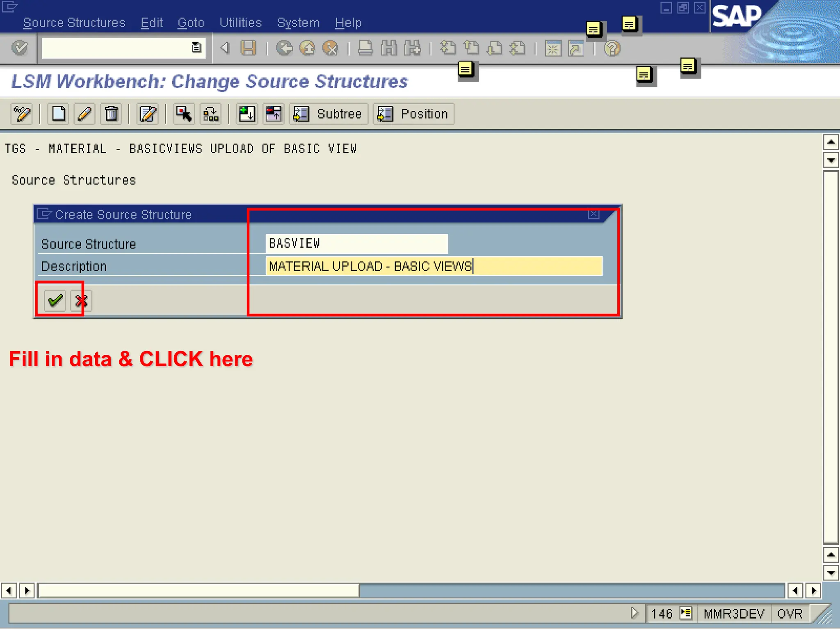This screenshot has height=630, width=840.
Task: Click the Save diskette icon
Action: [x=248, y=48]
